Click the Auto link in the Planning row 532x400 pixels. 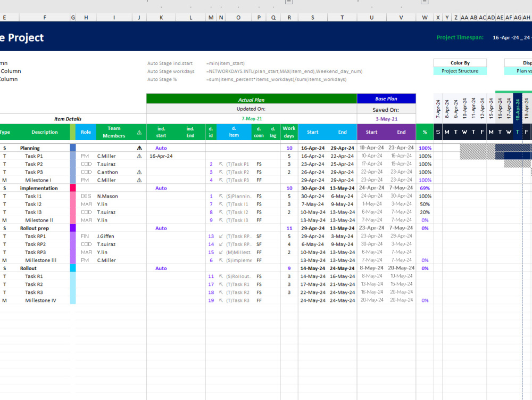[x=161, y=148]
